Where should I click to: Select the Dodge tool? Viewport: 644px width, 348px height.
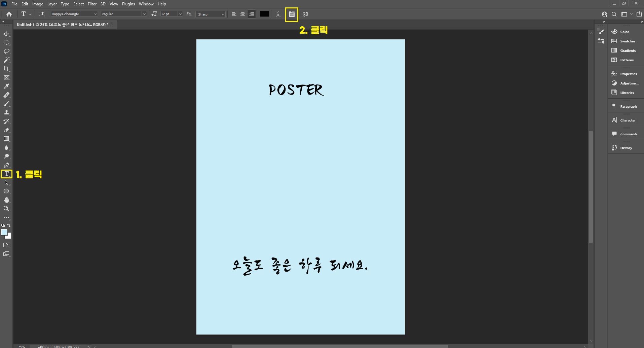pos(6,156)
